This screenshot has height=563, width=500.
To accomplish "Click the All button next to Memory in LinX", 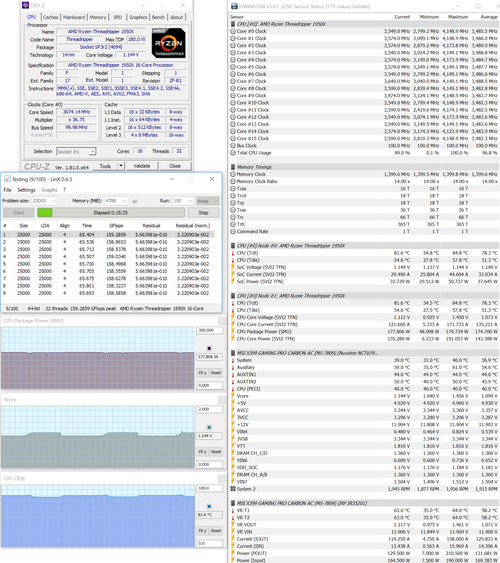I will [x=134, y=201].
